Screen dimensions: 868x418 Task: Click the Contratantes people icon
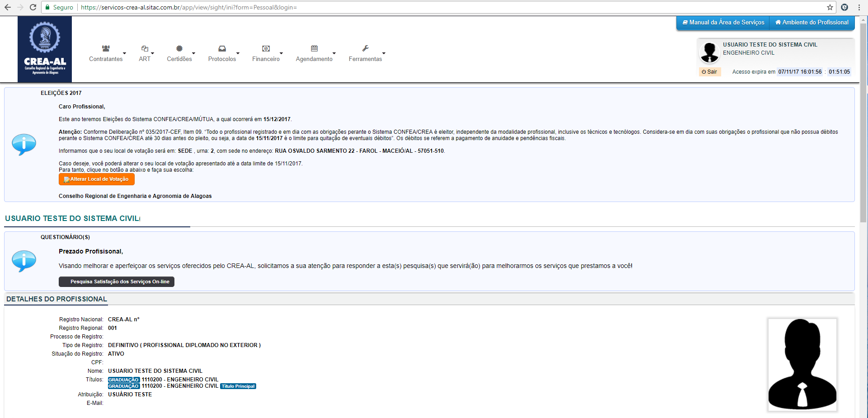coord(106,48)
